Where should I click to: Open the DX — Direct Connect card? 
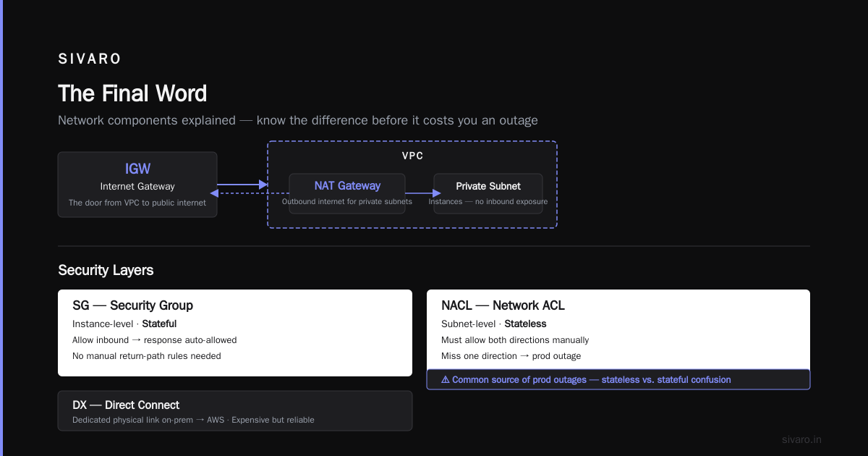tap(235, 411)
